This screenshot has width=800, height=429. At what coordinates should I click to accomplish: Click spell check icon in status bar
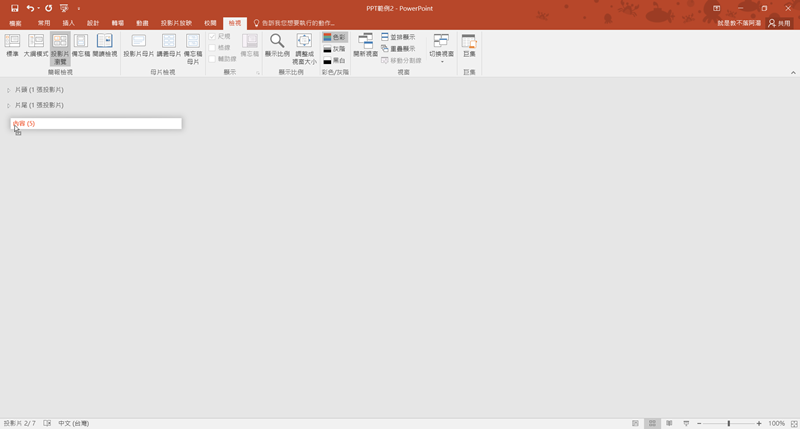[47, 423]
